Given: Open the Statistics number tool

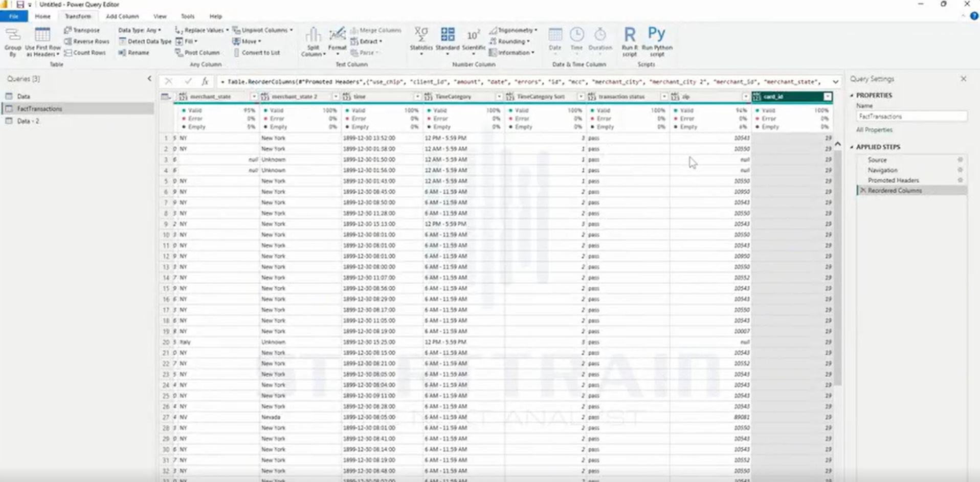Looking at the screenshot, I should pyautogui.click(x=421, y=40).
